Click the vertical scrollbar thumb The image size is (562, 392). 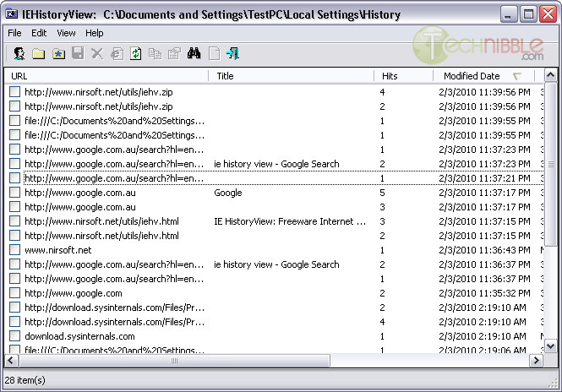tap(550, 164)
